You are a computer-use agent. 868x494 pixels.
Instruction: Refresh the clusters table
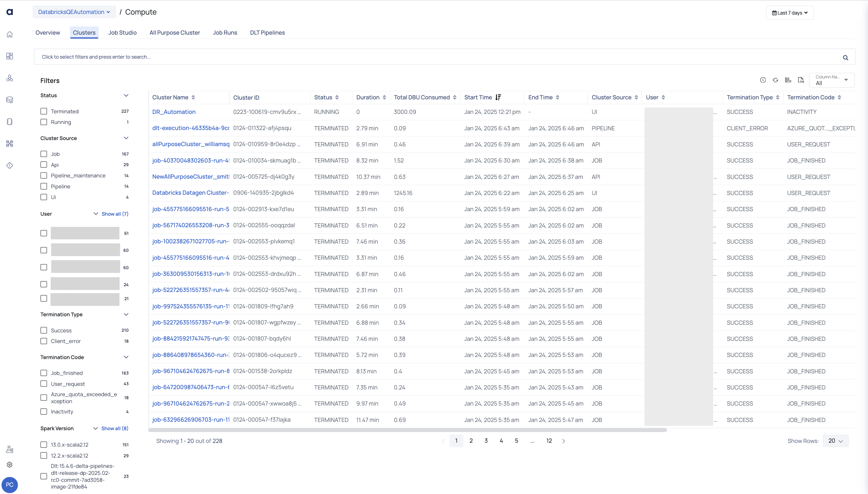point(775,80)
